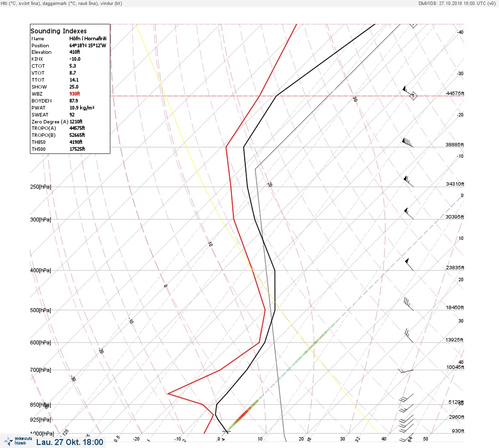Click the 600[hPa] pressure label
This screenshot has height=448, width=499.
(40, 342)
